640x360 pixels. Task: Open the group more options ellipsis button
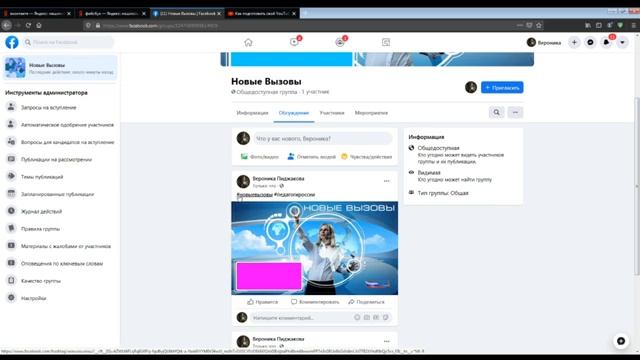515,112
